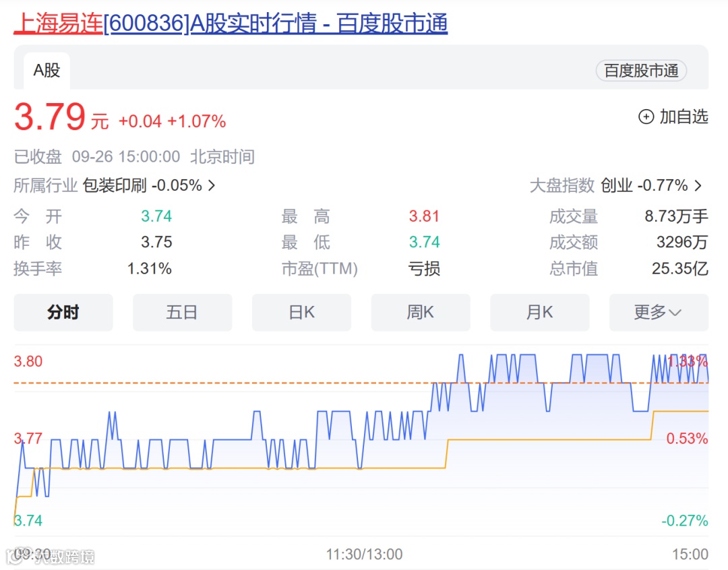Click the 市盈(TTM) value 亏损
The width and height of the screenshot is (728, 570).
424,268
